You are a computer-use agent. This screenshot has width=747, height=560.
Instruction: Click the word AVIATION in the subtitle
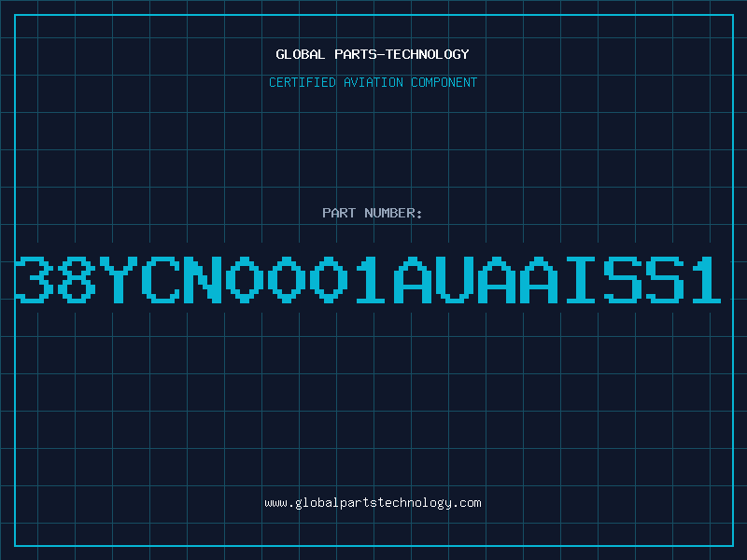[x=373, y=82]
